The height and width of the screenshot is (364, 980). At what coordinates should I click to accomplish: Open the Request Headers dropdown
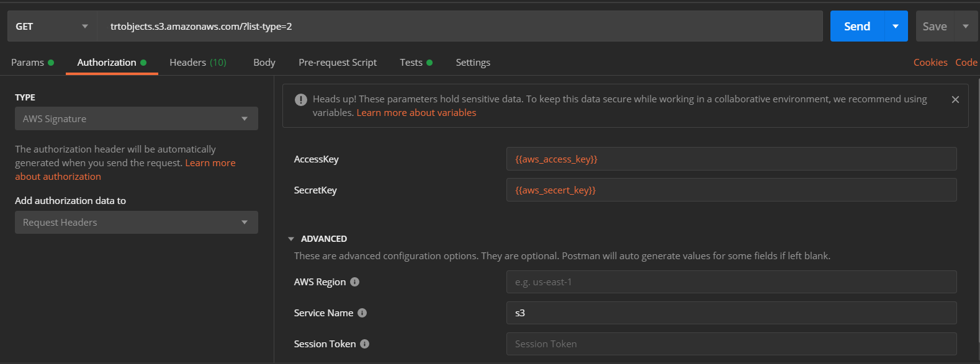tap(137, 222)
